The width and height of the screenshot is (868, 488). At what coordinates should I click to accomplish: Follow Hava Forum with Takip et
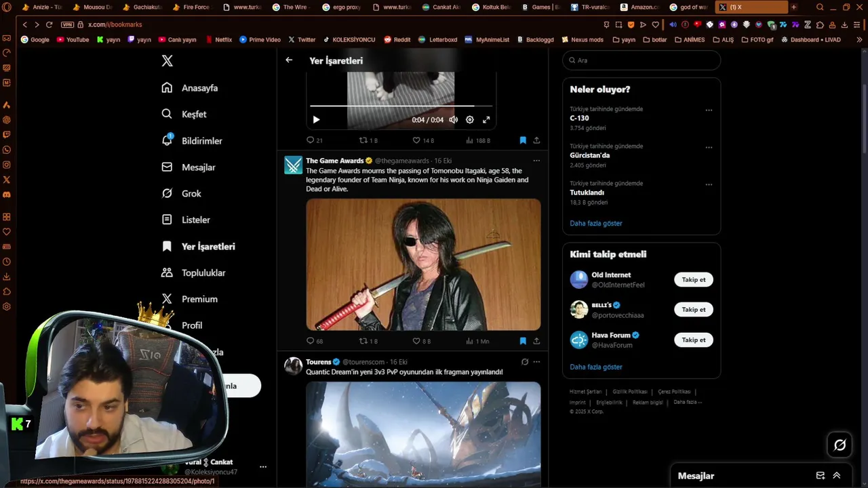[693, 340]
